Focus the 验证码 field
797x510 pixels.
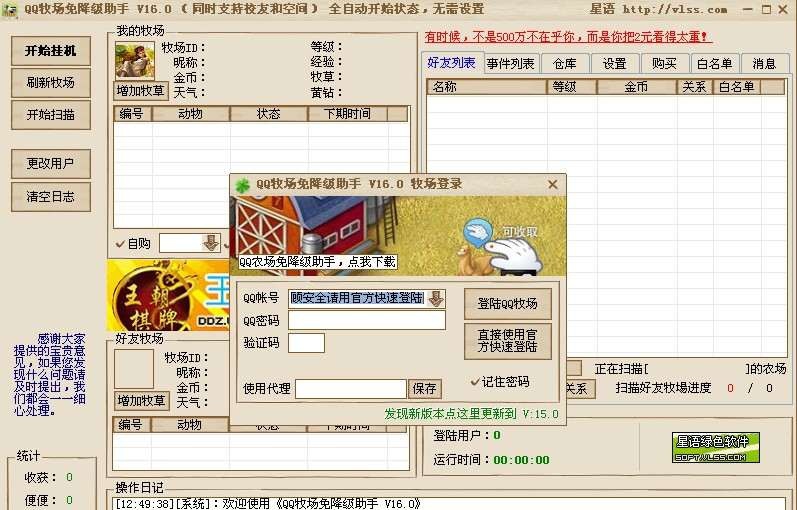point(306,343)
